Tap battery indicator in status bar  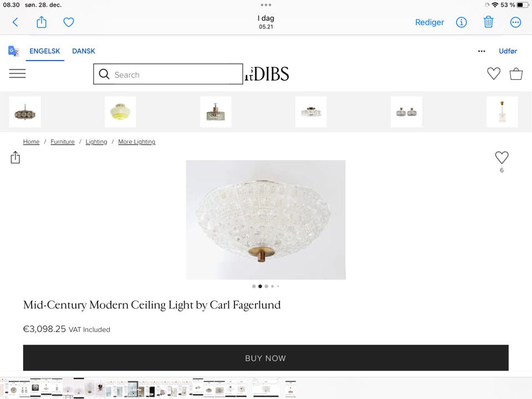[523, 5]
